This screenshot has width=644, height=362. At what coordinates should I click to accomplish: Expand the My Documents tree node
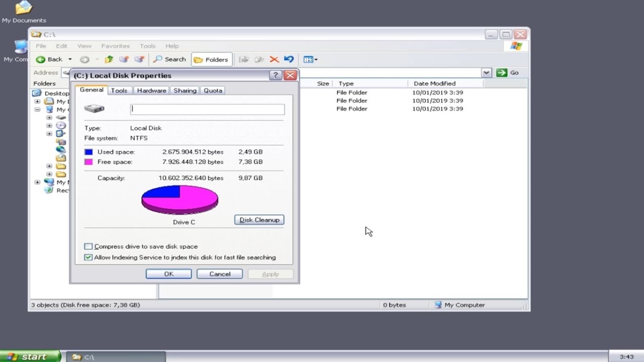(37, 102)
